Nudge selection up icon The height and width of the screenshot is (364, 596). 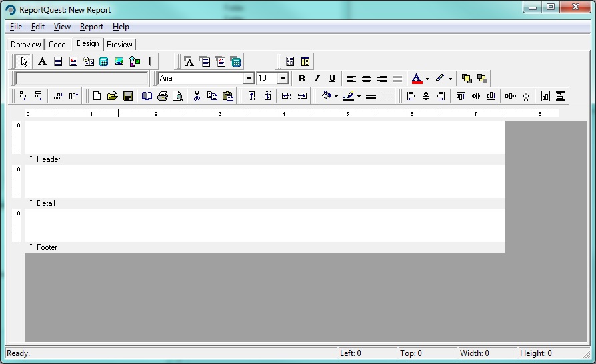pos(251,96)
